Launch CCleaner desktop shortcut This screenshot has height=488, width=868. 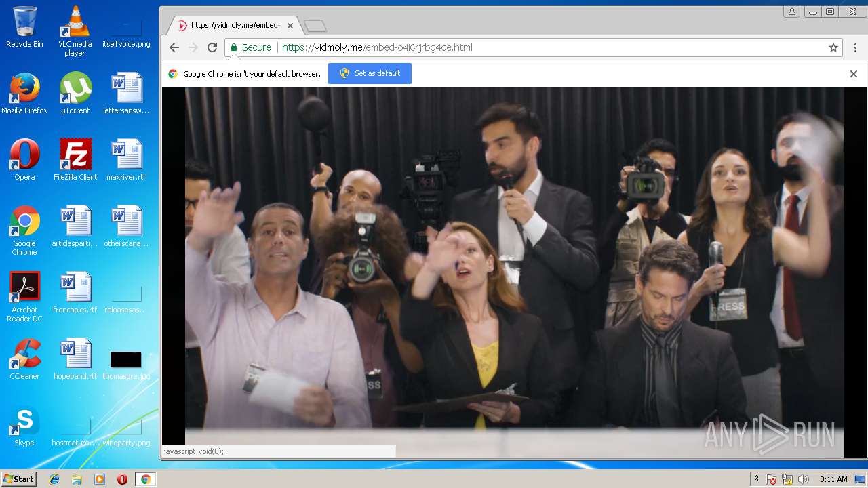(x=24, y=359)
